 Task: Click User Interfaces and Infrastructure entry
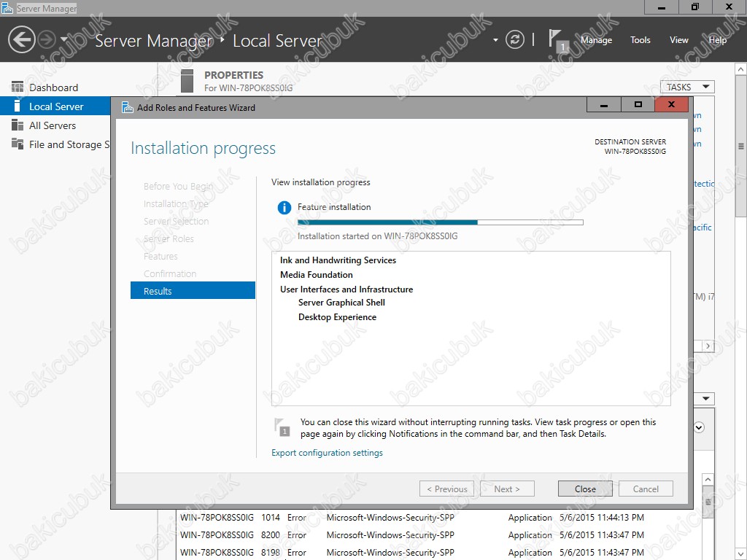point(347,289)
